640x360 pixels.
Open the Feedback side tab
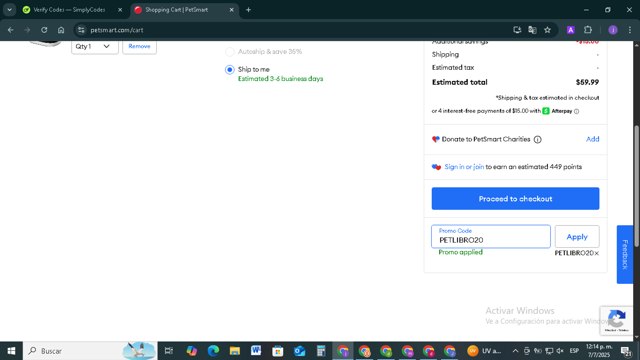point(624,254)
